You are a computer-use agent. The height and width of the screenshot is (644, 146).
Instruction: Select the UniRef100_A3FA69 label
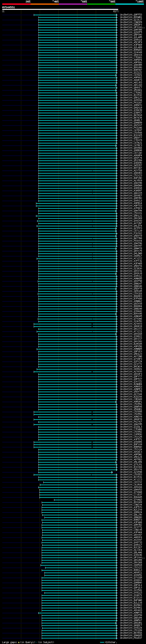tap(131, 45)
